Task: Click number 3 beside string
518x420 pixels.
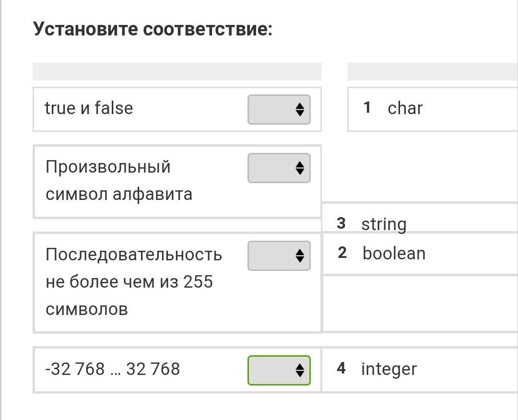Action: 341,223
